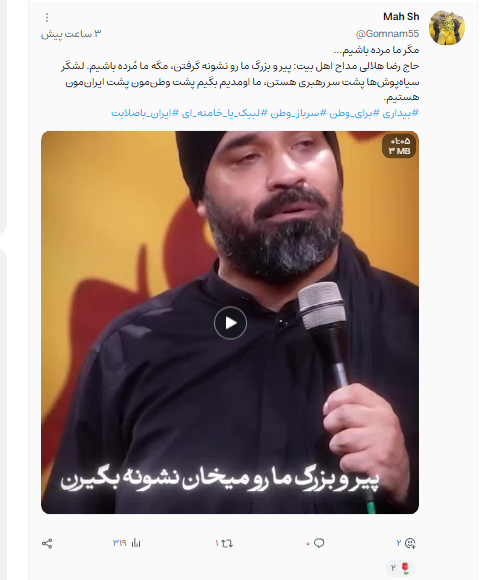Click the @Gomnam55 username handle
480x580 pixels.
click(x=387, y=34)
